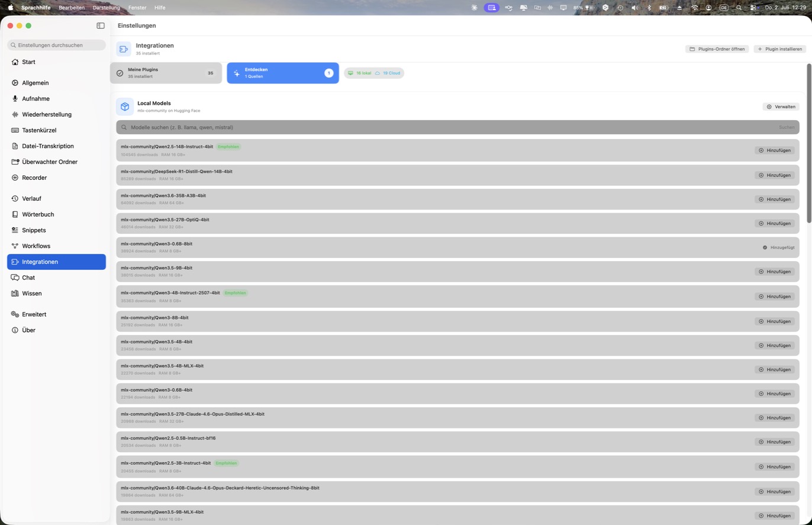812x525 pixels.
Task: Open the Chat section
Action: (x=56, y=278)
